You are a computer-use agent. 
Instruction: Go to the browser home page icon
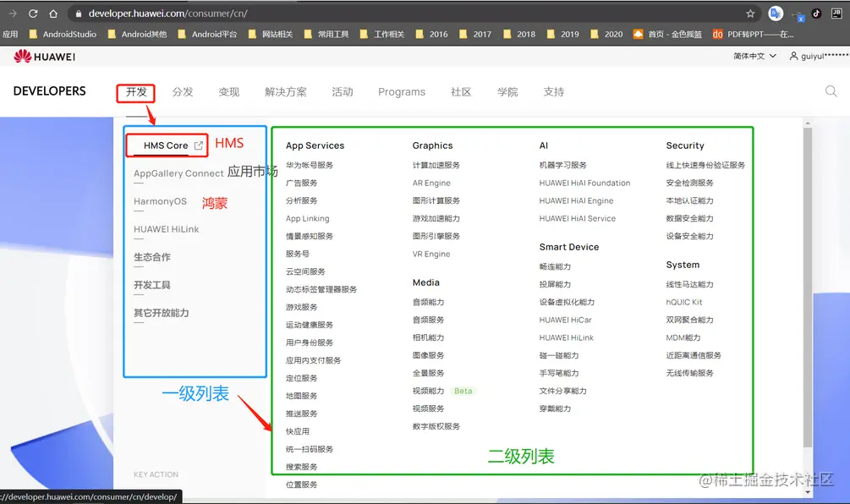tap(53, 14)
